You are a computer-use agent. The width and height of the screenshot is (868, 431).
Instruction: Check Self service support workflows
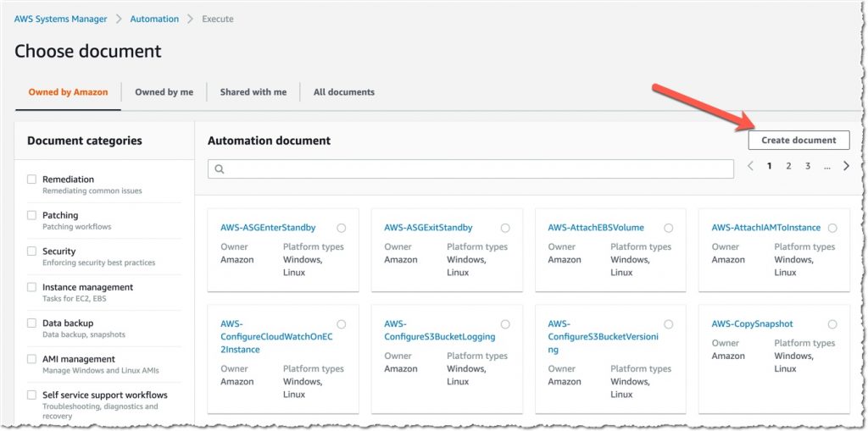(31, 395)
